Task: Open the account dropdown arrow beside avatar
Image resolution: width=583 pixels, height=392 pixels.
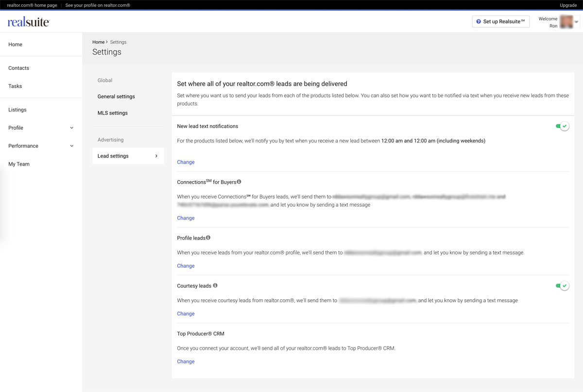Action: 577,22
